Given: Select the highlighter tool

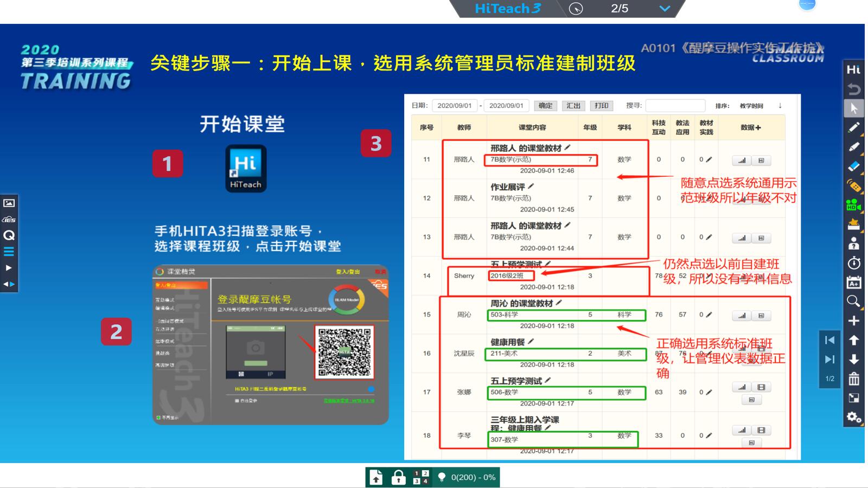Looking at the screenshot, I should pyautogui.click(x=854, y=147).
